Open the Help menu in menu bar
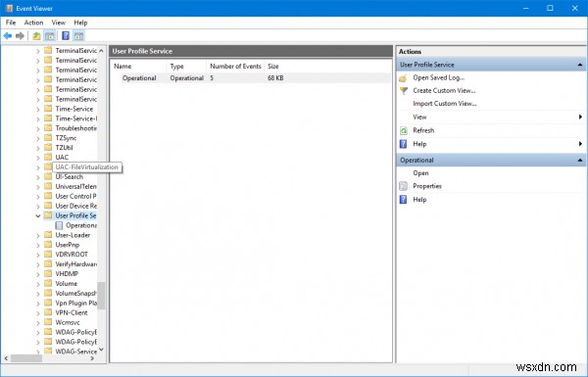588x377 pixels. click(x=80, y=23)
